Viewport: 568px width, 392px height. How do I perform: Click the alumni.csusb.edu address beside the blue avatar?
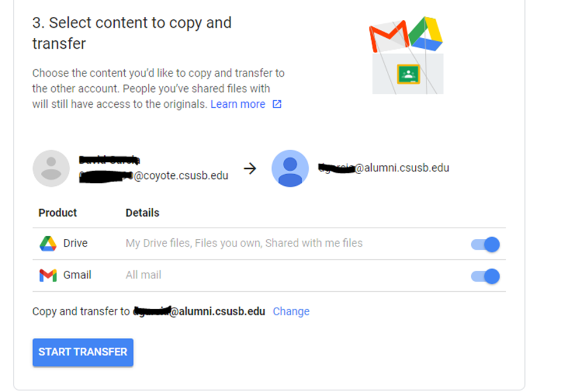click(x=383, y=168)
